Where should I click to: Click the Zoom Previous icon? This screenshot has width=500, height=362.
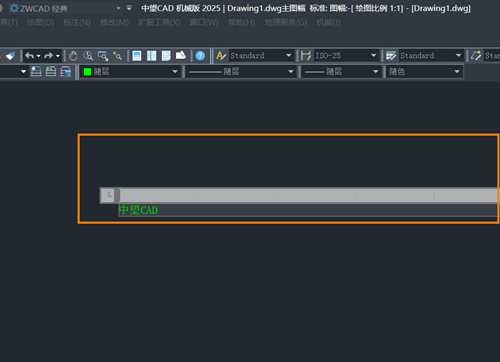point(117,56)
